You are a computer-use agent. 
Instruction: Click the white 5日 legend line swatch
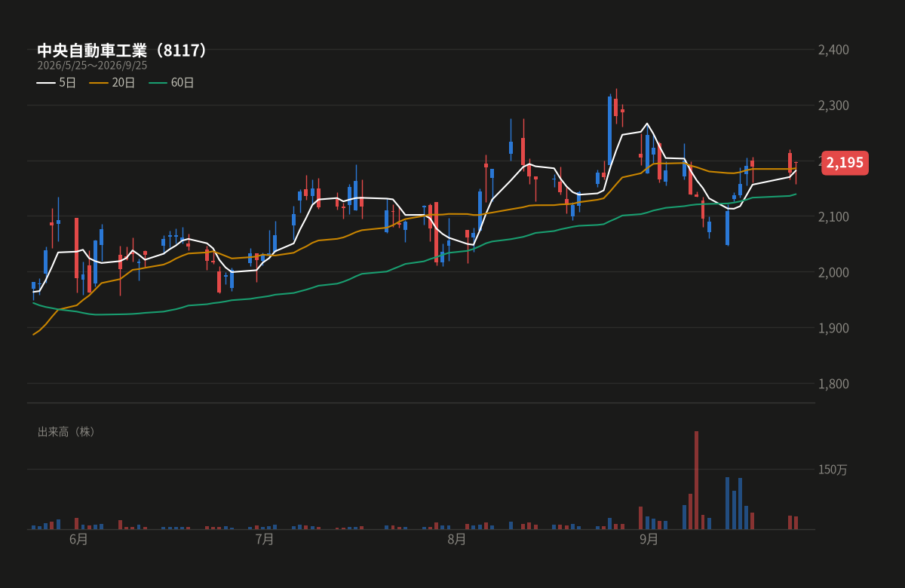click(46, 83)
